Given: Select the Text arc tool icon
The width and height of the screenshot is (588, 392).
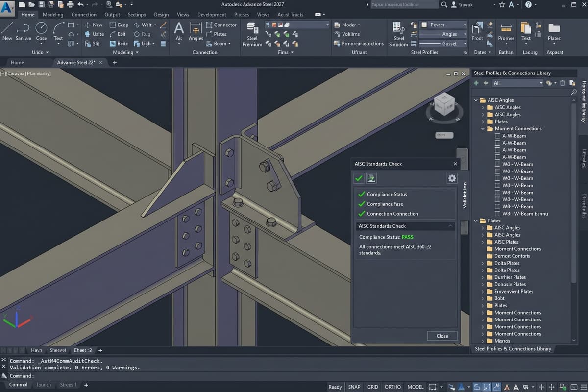Looking at the screenshot, I should point(58,28).
